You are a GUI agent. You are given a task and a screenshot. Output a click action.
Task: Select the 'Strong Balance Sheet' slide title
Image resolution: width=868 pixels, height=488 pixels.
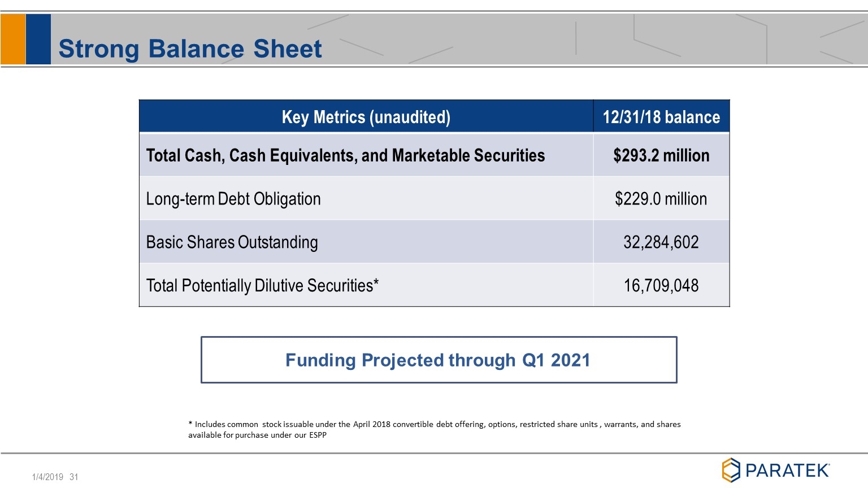point(190,49)
